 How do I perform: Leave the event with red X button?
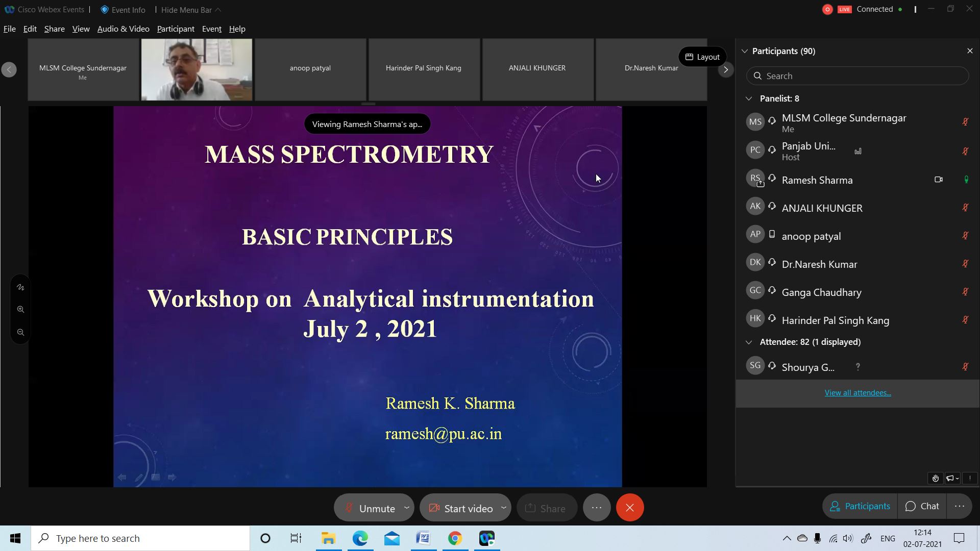(x=630, y=508)
